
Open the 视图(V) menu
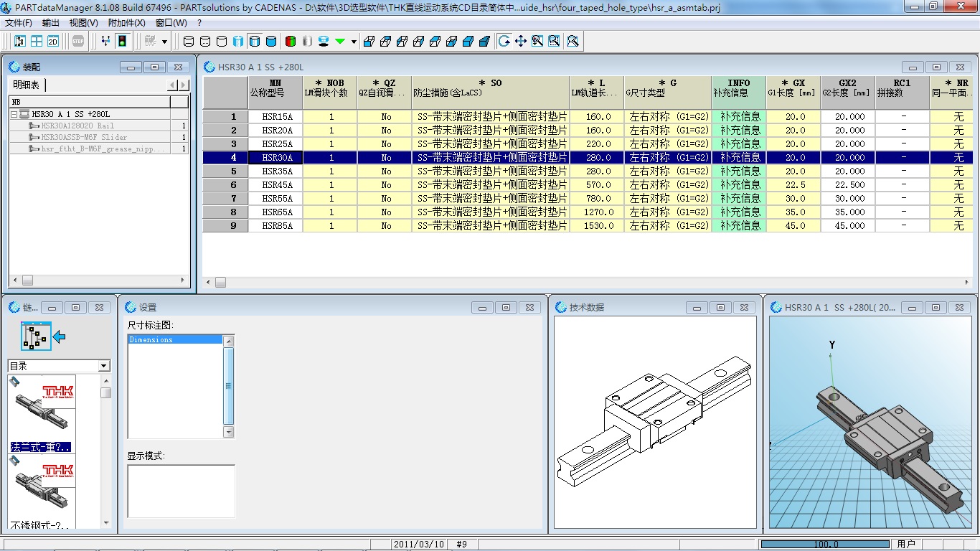(84, 23)
